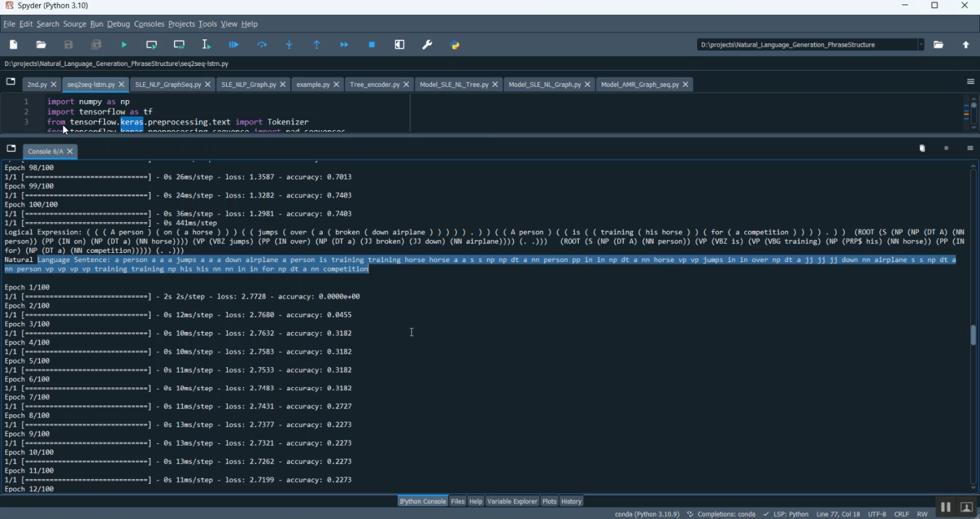980x519 pixels.
Task: Open the console options hamburger menu
Action: point(970,148)
